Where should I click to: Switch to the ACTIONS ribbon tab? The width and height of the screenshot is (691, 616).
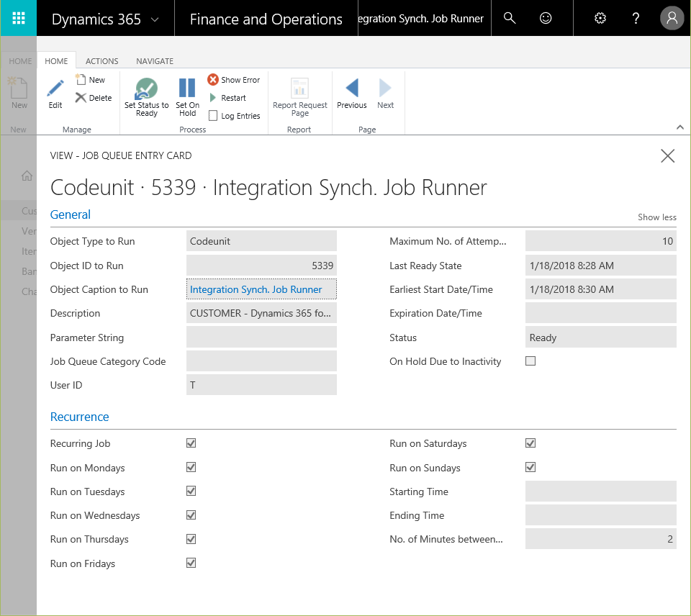click(x=101, y=61)
